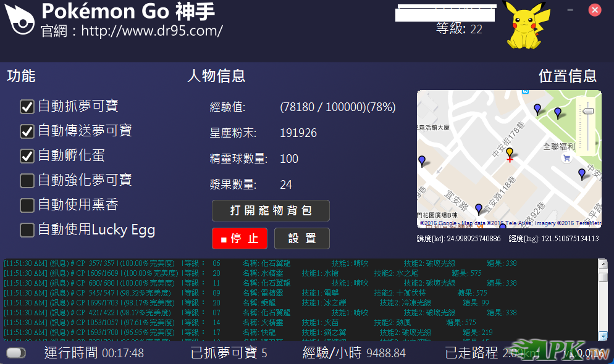Screen dimensions: 614x364
Task: Click the map zoom slider handle
Action: tap(588, 112)
